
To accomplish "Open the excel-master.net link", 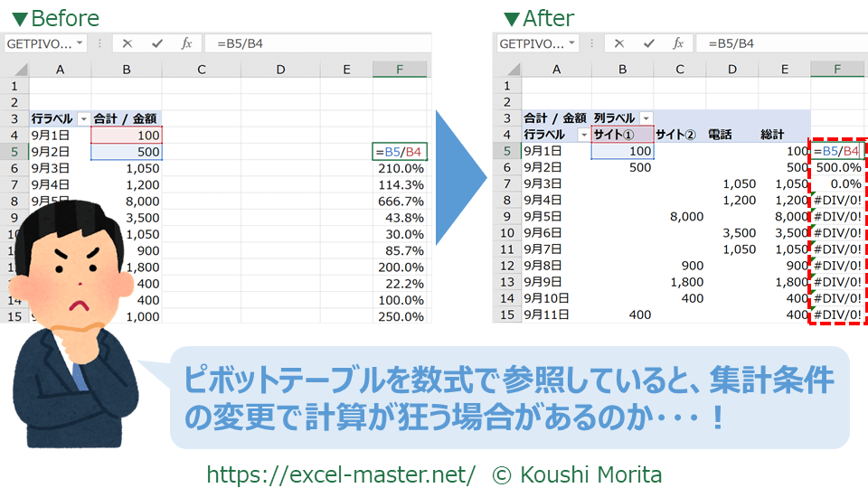I will coord(341,474).
